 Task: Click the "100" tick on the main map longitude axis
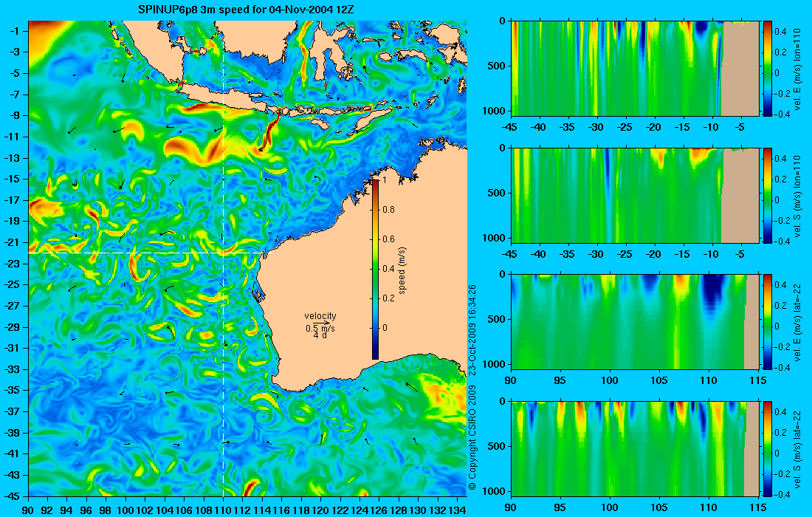coord(125,510)
